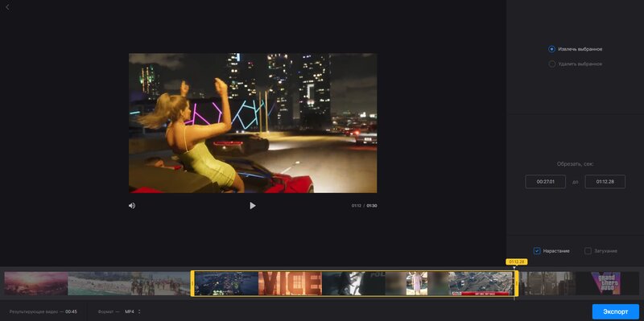
Task: Click the woman in pink dress thumbnail
Action: pyautogui.click(x=417, y=283)
